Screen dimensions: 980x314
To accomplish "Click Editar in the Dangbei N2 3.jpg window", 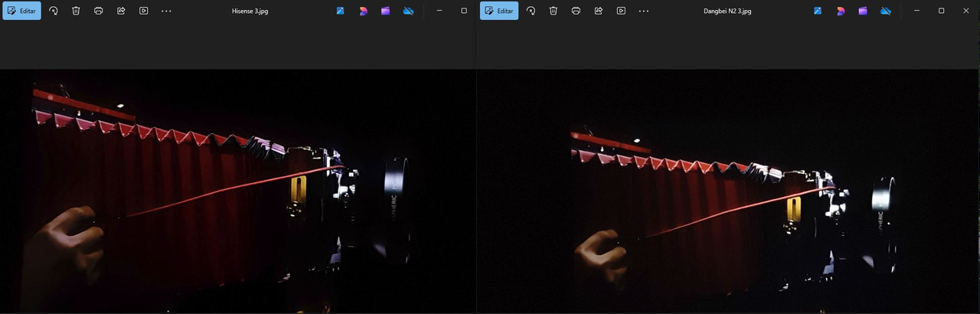I will point(499,11).
